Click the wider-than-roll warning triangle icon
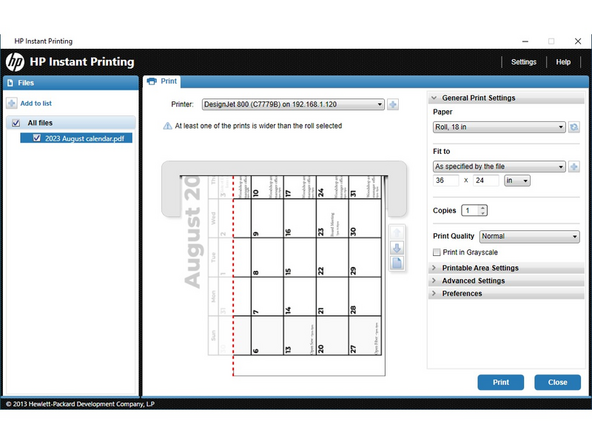Screen dimensions: 592x444 [x=167, y=126]
